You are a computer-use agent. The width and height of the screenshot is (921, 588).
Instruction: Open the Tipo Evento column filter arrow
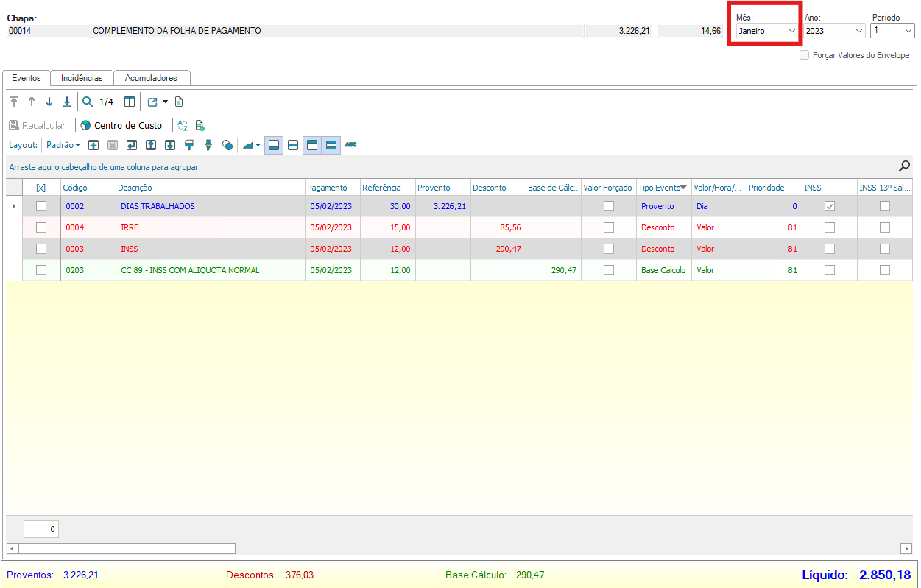tap(684, 188)
